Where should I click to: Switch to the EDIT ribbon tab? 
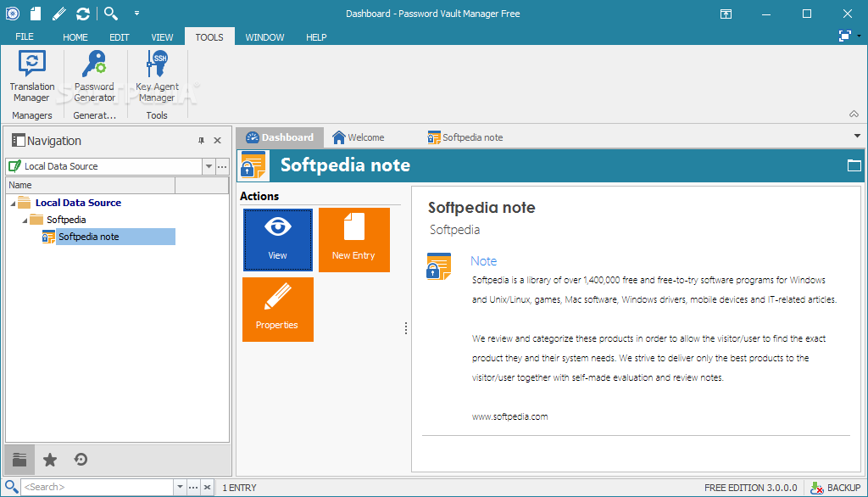point(119,37)
